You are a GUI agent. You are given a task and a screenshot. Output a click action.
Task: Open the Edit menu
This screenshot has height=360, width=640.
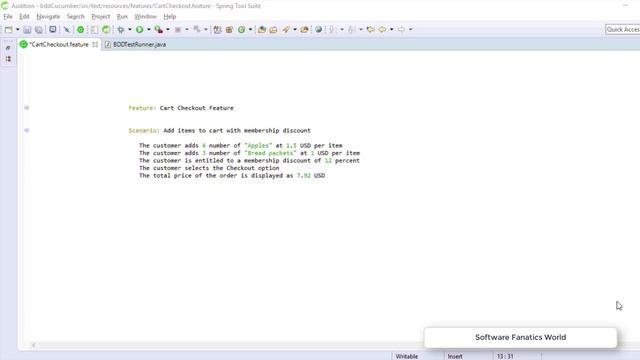pyautogui.click(x=24, y=17)
